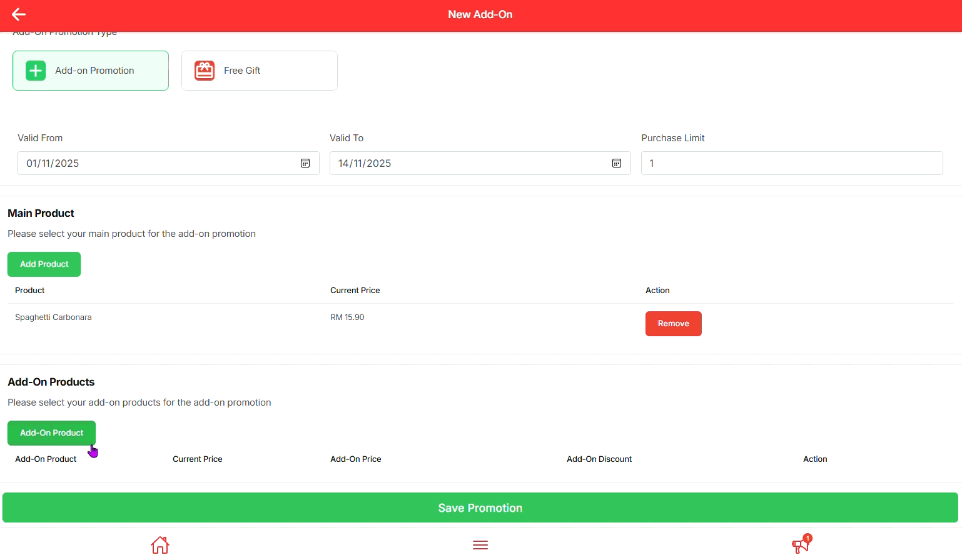This screenshot has height=560, width=962.
Task: Click the Valid From date field
Action: point(156,163)
